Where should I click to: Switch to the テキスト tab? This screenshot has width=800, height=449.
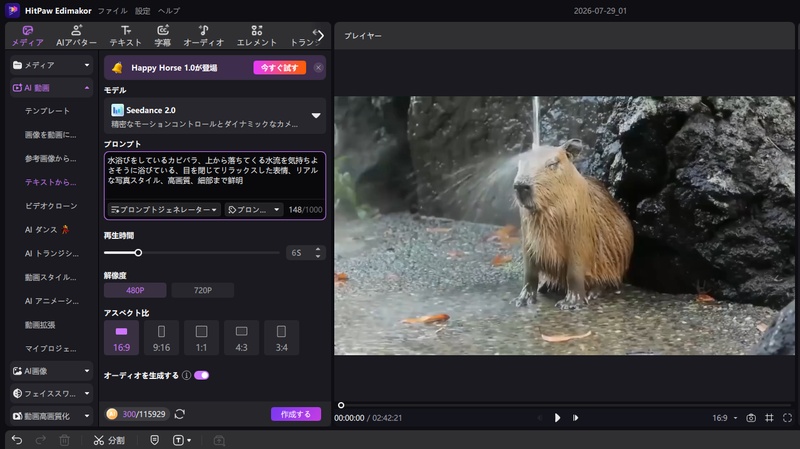pos(126,36)
